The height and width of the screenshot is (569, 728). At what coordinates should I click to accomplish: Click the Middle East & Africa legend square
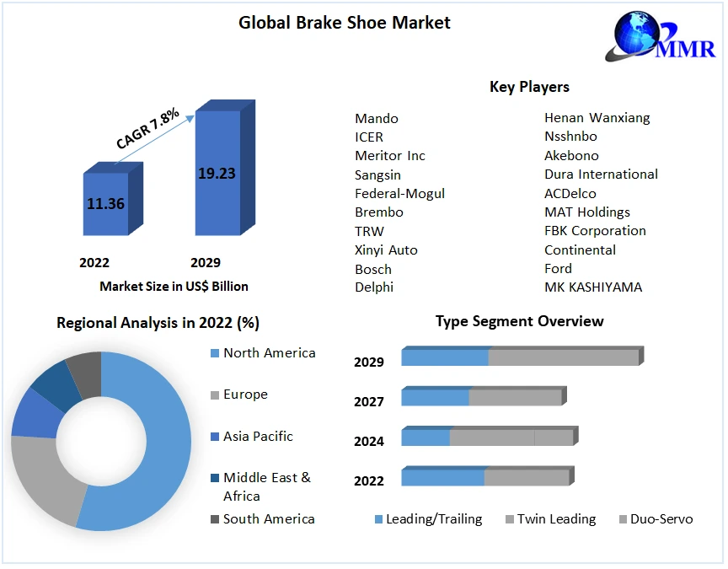point(214,478)
